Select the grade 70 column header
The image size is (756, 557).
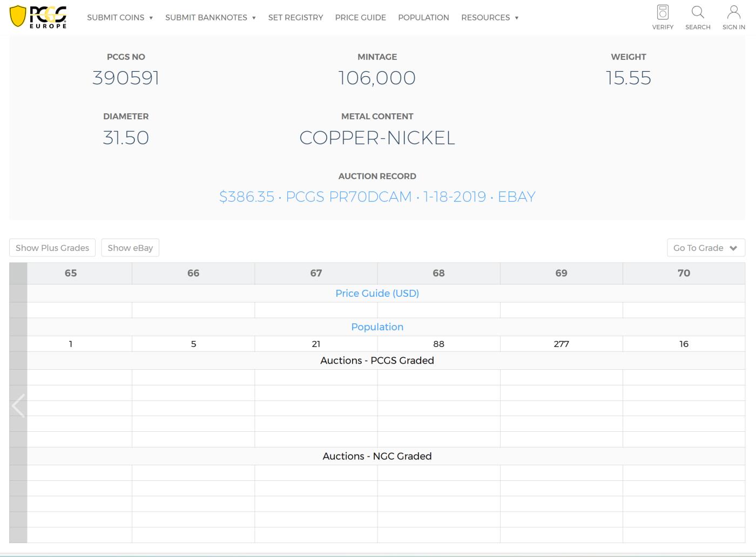click(684, 273)
